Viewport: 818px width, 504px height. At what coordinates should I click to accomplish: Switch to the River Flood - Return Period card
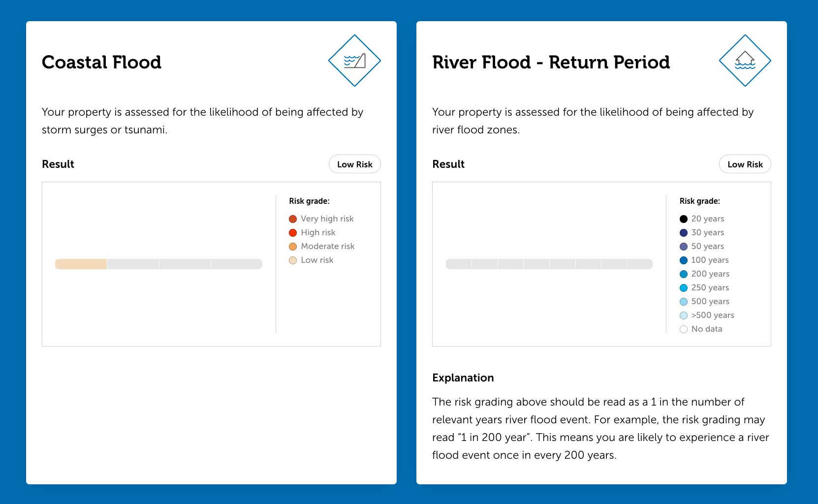click(551, 62)
